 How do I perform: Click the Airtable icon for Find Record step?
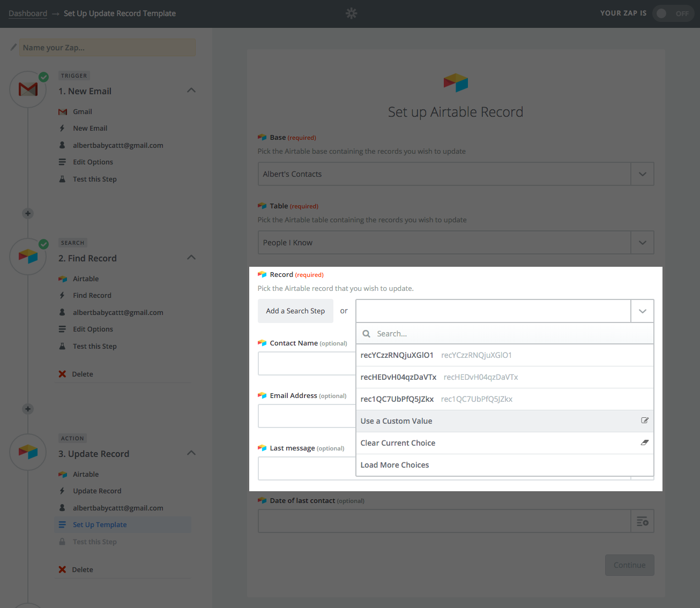(x=28, y=257)
